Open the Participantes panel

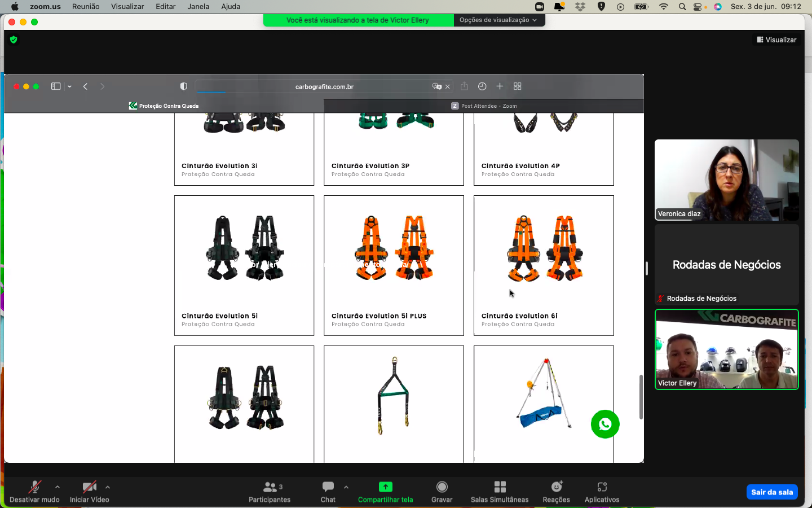pos(270,492)
